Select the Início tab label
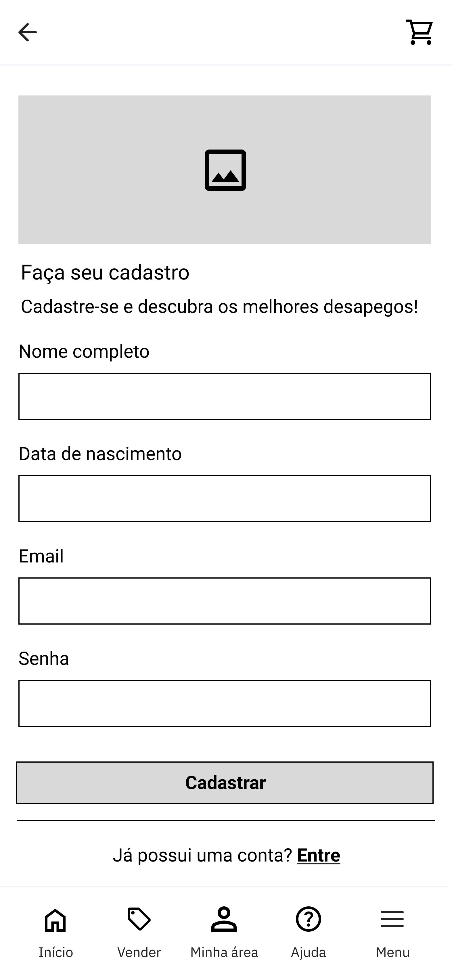The image size is (452, 980). (x=55, y=952)
